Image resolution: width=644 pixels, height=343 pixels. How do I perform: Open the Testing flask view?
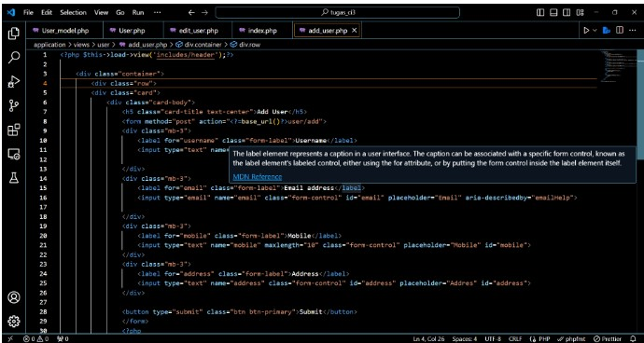point(14,178)
